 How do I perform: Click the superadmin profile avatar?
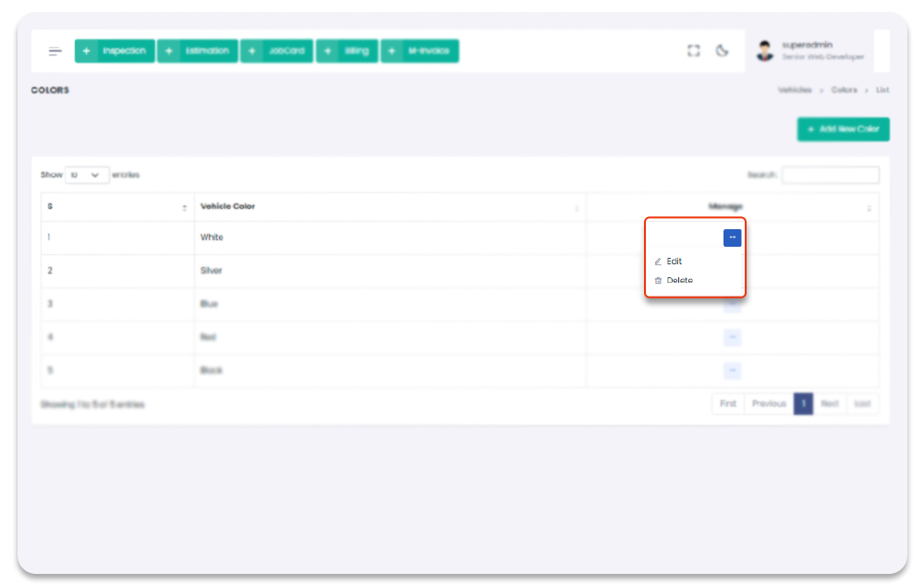pos(764,51)
